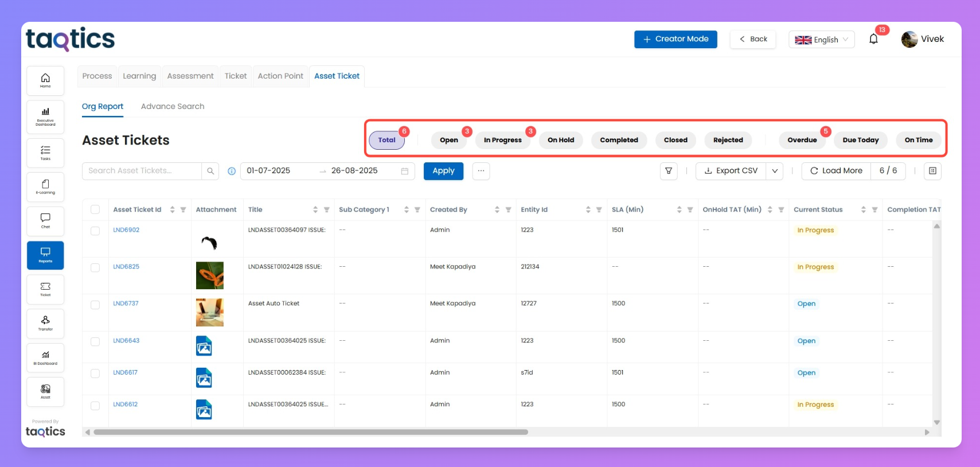The width and height of the screenshot is (980, 467).
Task: Open the Home sidebar icon
Action: point(45,80)
